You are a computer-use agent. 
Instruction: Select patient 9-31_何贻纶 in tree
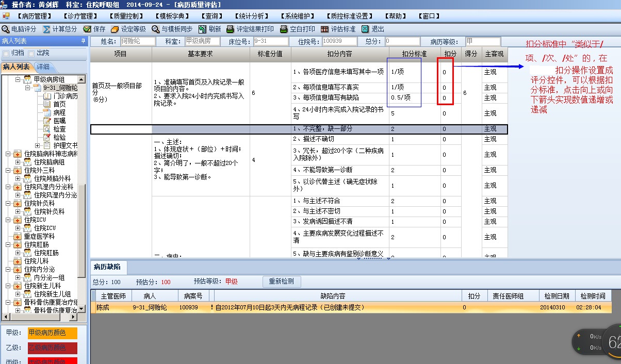click(x=60, y=88)
